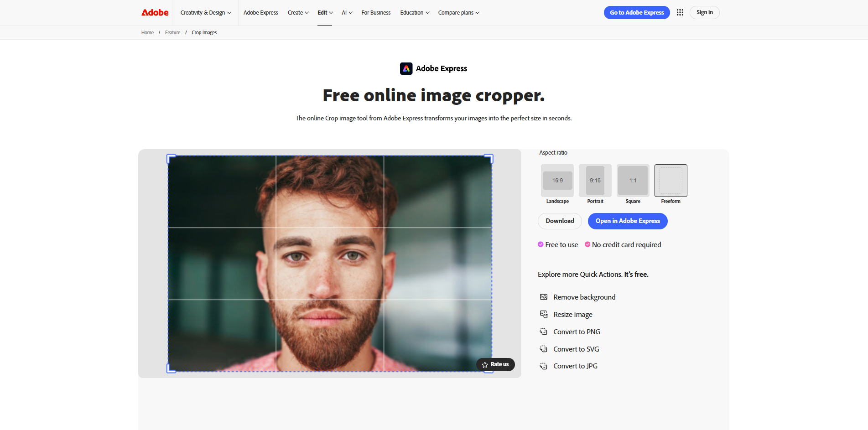Download the cropped image
Viewport: 868px width, 430px height.
point(560,221)
